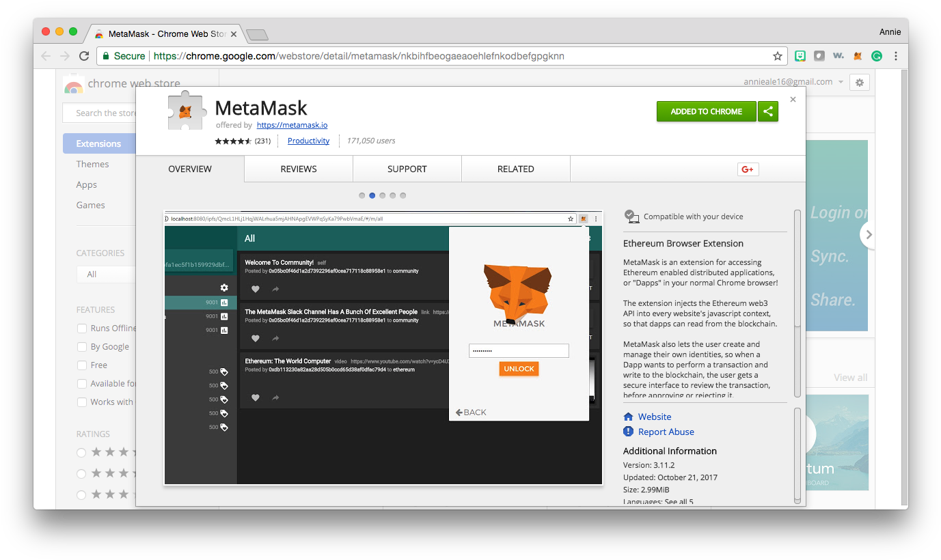Open the Productivity category link

point(308,141)
